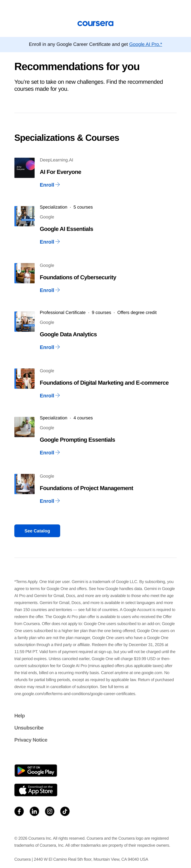Open Foundations of Project Management course title

(87, 488)
